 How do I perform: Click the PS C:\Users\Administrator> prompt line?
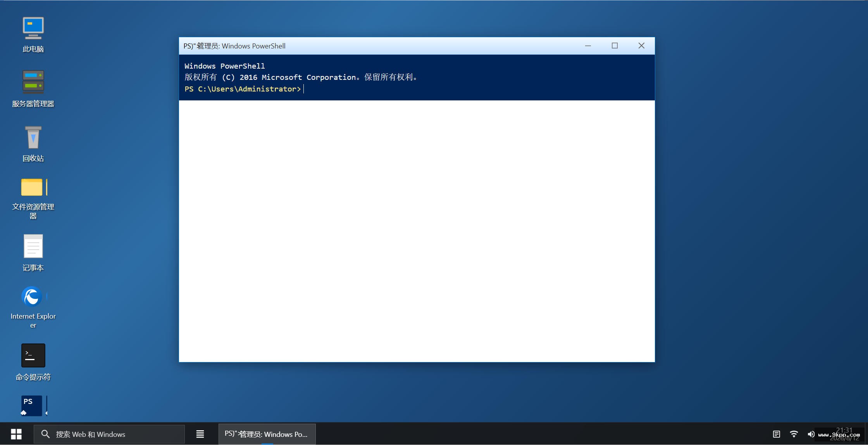[x=243, y=89]
